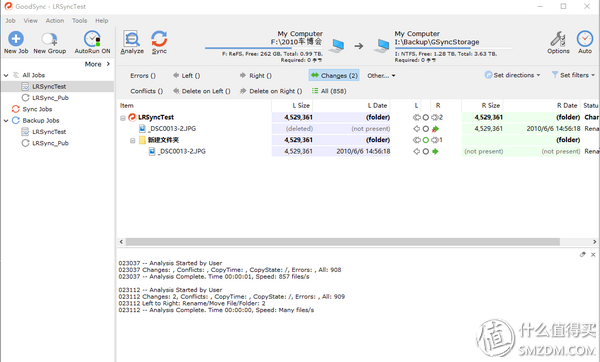Close the log panel
Viewport: 600px width, 362px height.
click(593, 254)
